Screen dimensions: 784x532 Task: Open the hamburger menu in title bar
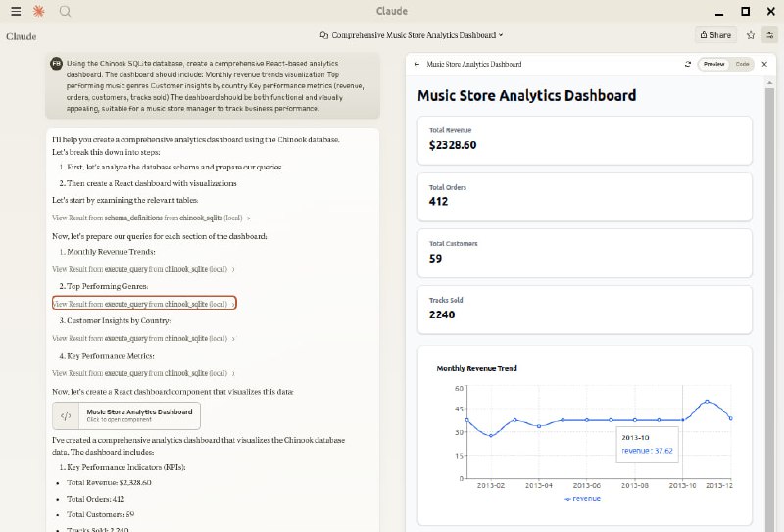click(16, 11)
